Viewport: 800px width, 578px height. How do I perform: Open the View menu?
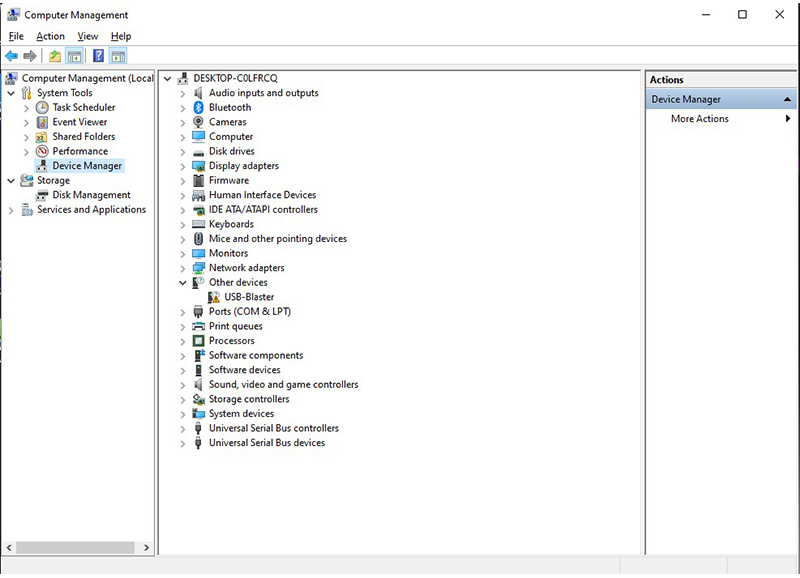[88, 36]
